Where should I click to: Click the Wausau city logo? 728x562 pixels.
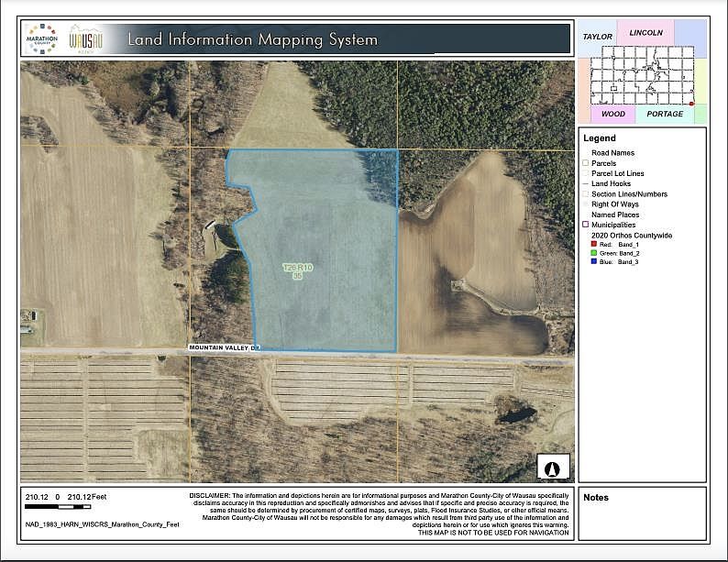(x=86, y=40)
